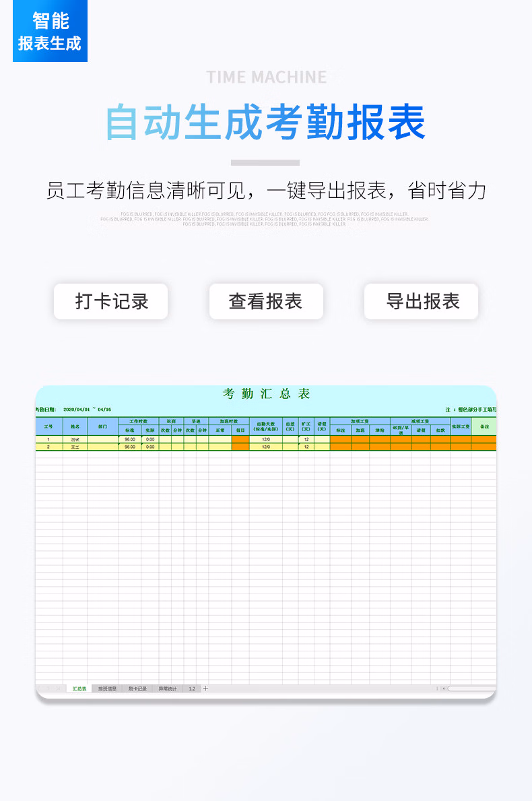The width and height of the screenshot is (532, 801).
Task: Select the 姓名 column header
Action: point(75,426)
